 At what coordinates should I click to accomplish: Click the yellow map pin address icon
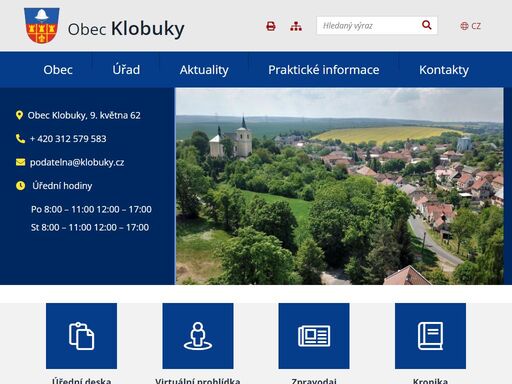19,115
